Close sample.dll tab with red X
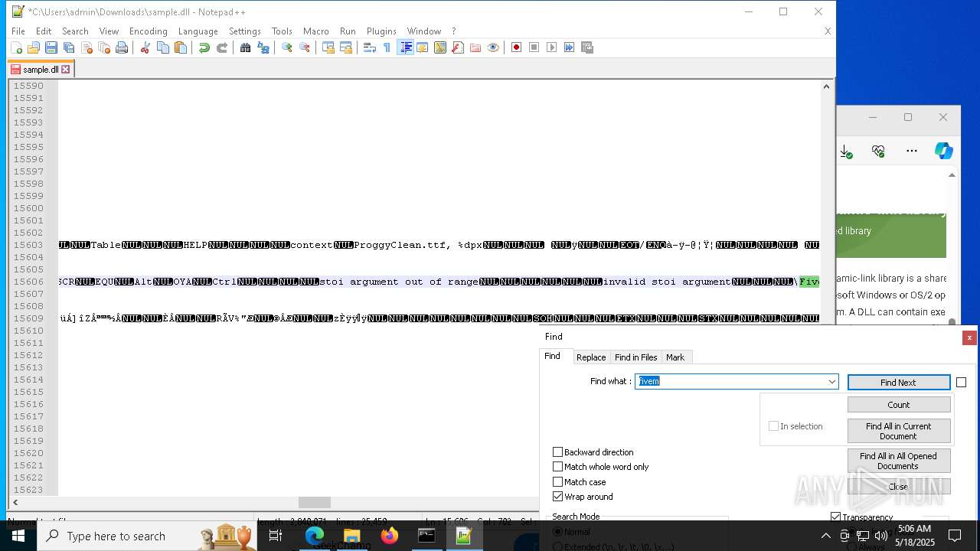980x551 pixels. [x=66, y=69]
